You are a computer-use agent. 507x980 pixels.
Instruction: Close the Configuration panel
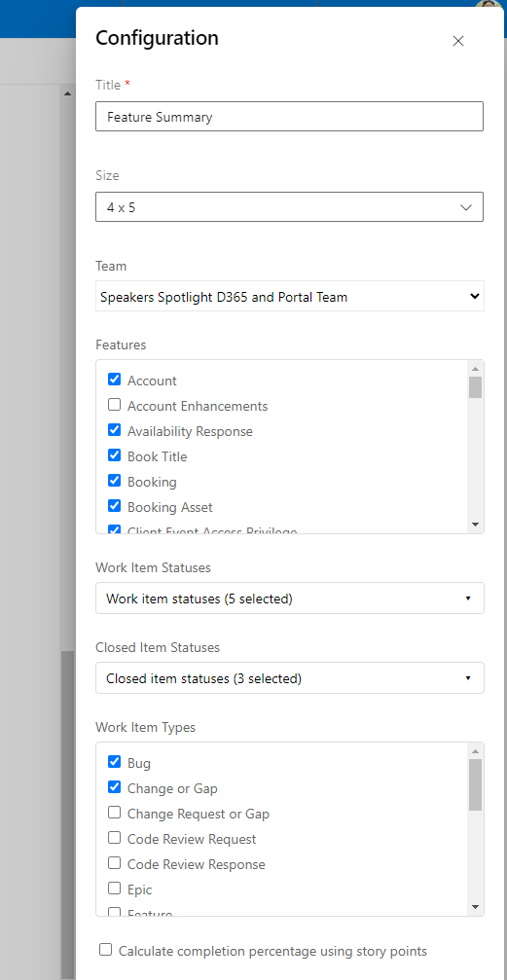pyautogui.click(x=458, y=41)
